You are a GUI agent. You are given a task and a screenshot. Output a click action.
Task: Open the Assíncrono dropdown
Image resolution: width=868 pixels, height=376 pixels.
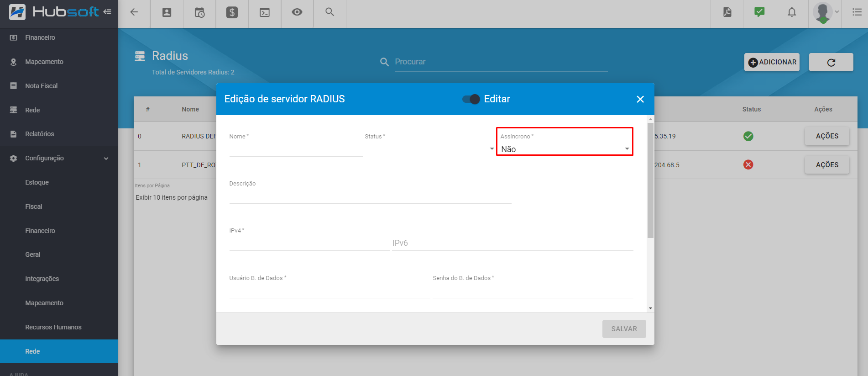coord(565,149)
